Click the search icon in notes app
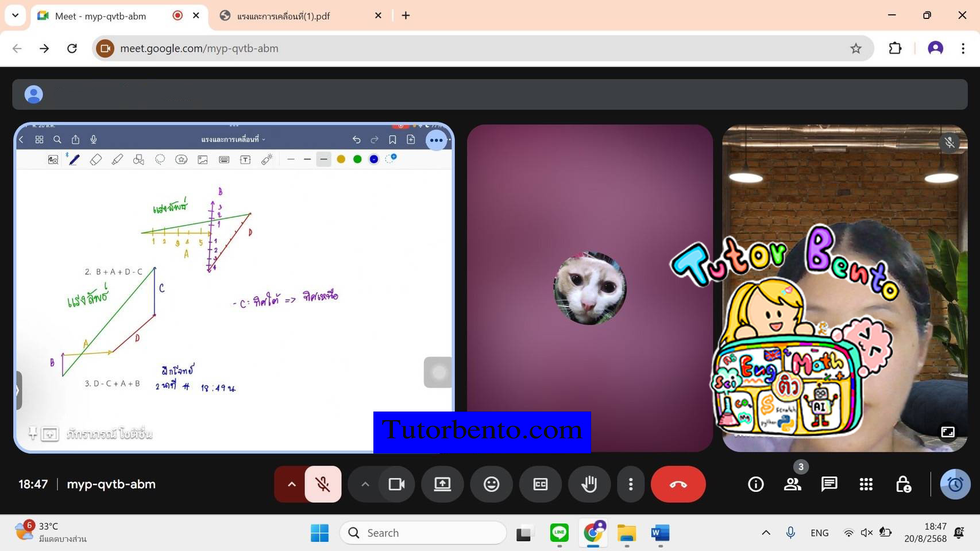 [x=57, y=139]
